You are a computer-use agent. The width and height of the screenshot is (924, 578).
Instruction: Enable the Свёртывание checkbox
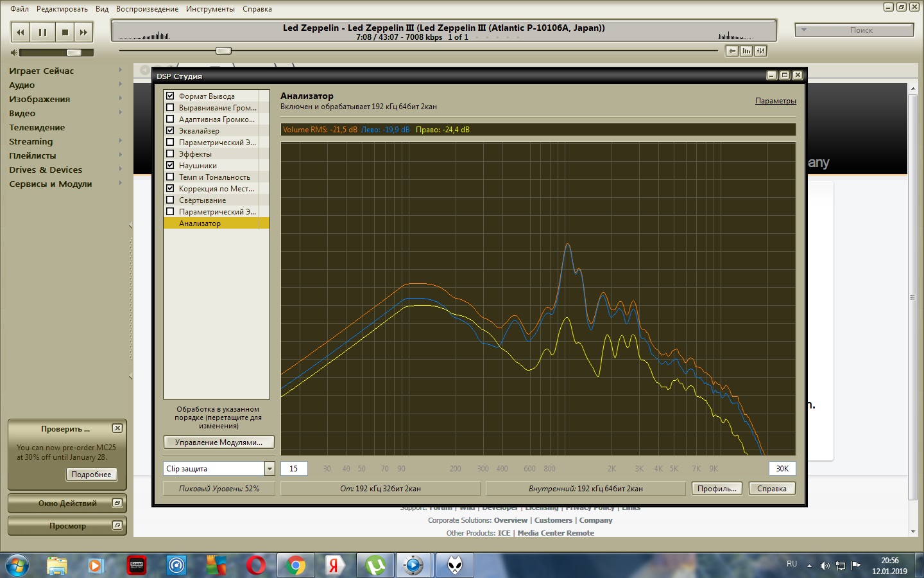tap(170, 200)
